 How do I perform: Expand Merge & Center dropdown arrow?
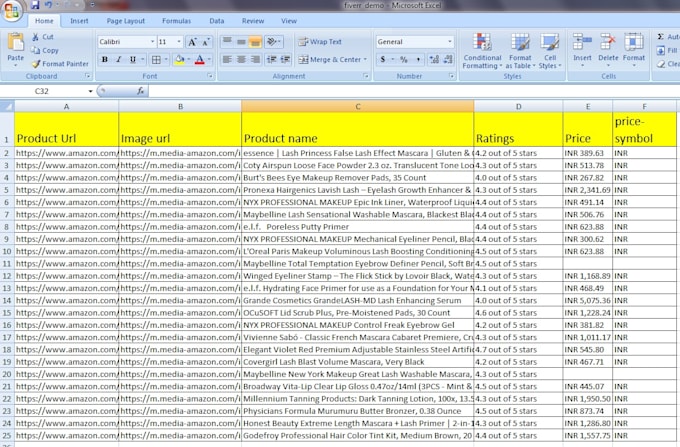coord(365,59)
